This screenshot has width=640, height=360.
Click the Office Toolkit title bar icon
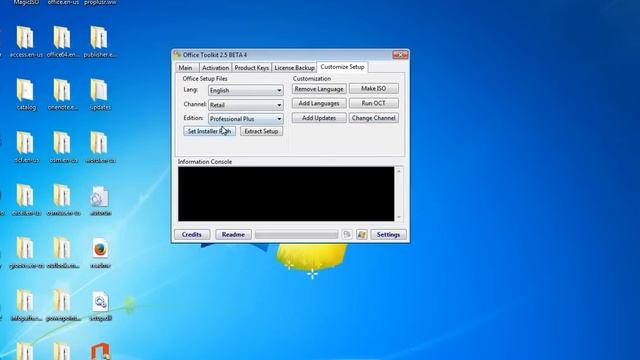tap(177, 55)
